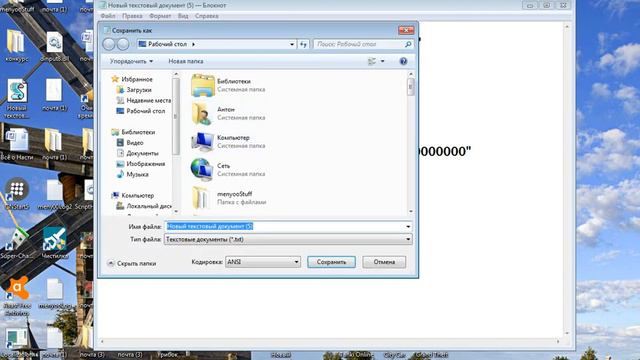Image resolution: width=640 pixels, height=360 pixels.
Task: Select the Антон user folder icon
Action: coord(202,113)
